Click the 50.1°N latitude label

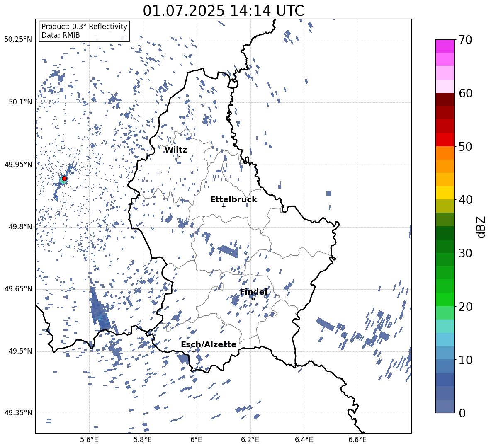click(x=21, y=102)
